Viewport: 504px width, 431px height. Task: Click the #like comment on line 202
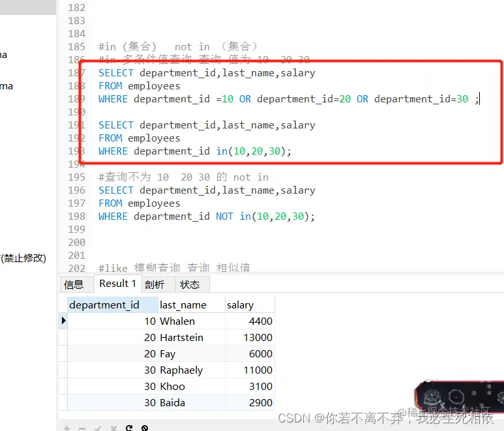pos(174,268)
